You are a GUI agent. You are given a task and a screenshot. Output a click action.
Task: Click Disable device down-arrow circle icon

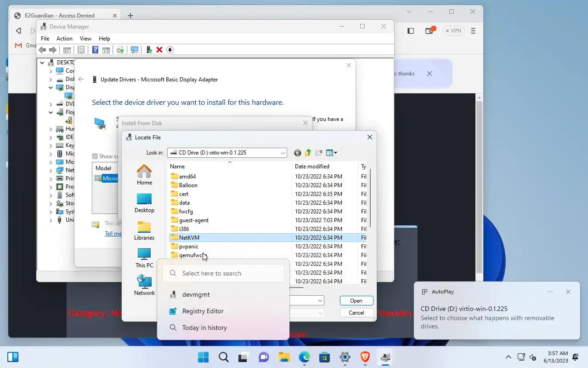pyautogui.click(x=170, y=50)
